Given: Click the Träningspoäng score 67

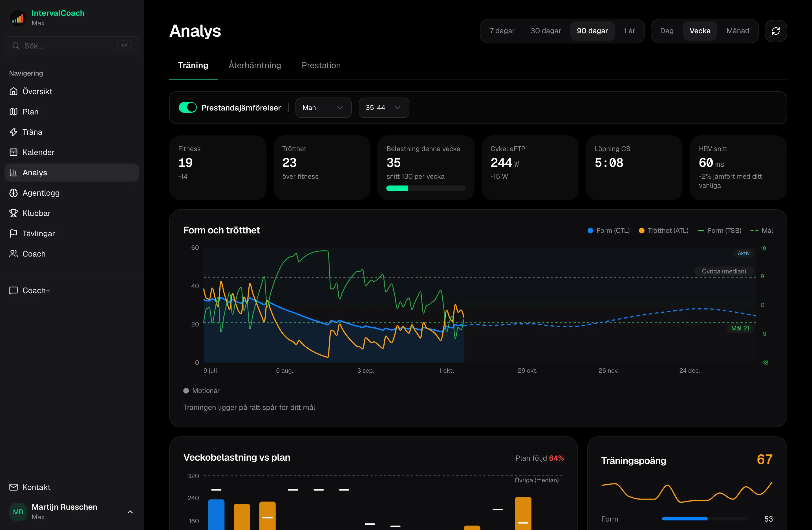Looking at the screenshot, I should point(765,460).
